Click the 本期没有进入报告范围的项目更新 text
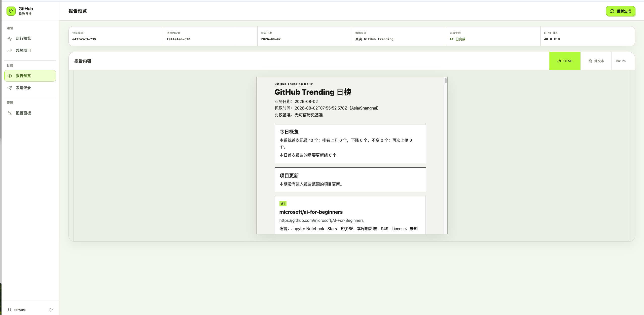644x315 pixels. tap(311, 184)
